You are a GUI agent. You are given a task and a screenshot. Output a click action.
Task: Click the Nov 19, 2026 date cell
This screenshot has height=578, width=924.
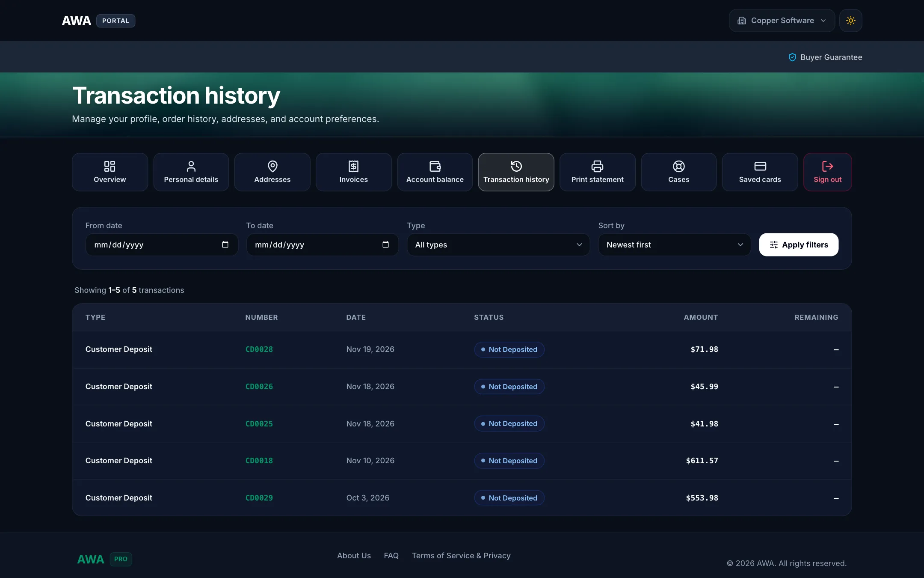coord(370,349)
